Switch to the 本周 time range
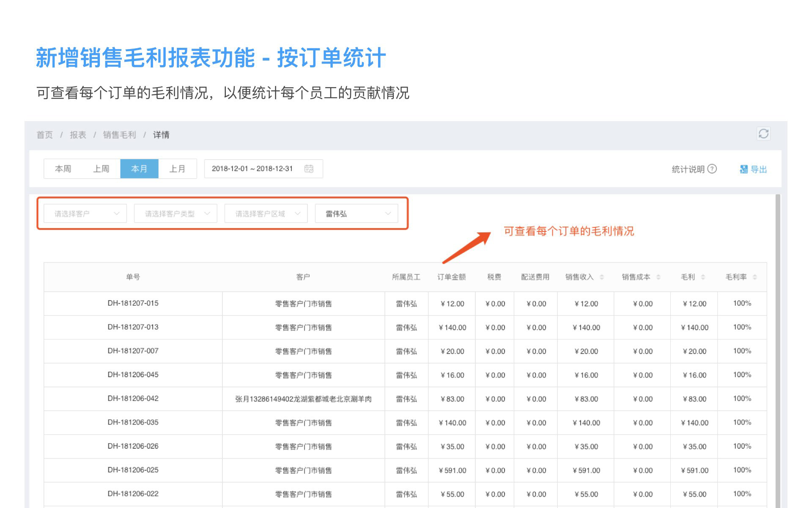This screenshot has height=508, width=812. click(63, 169)
